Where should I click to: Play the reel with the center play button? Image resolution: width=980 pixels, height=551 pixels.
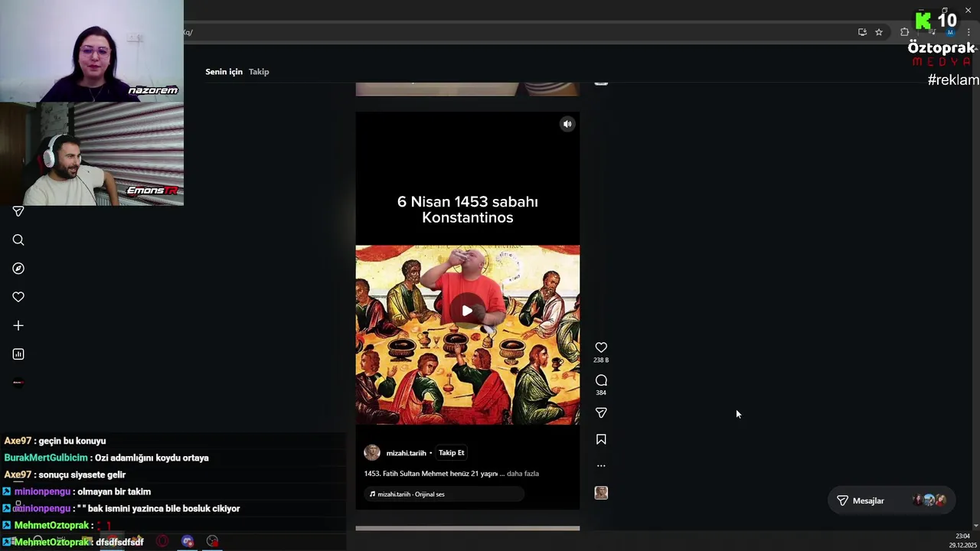467,311
